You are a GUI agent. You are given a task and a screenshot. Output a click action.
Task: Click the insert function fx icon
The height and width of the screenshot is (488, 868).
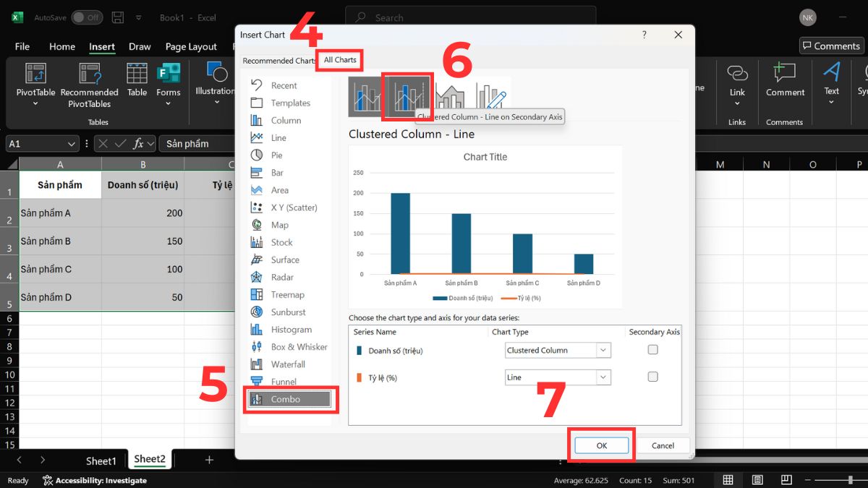click(139, 143)
